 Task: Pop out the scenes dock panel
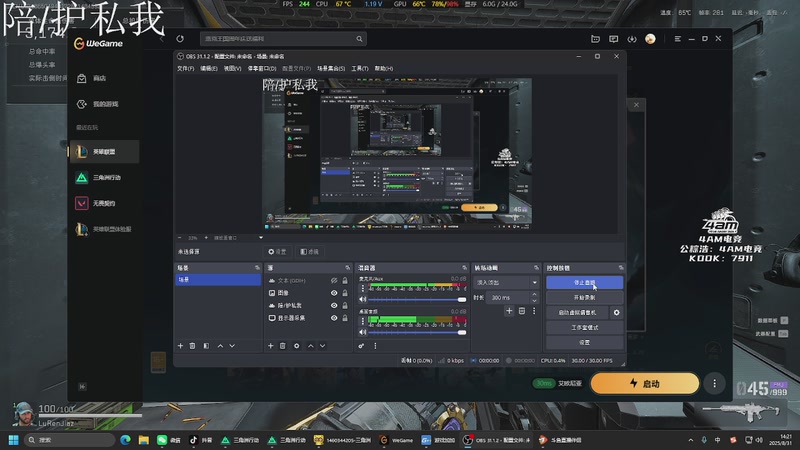pyautogui.click(x=257, y=268)
